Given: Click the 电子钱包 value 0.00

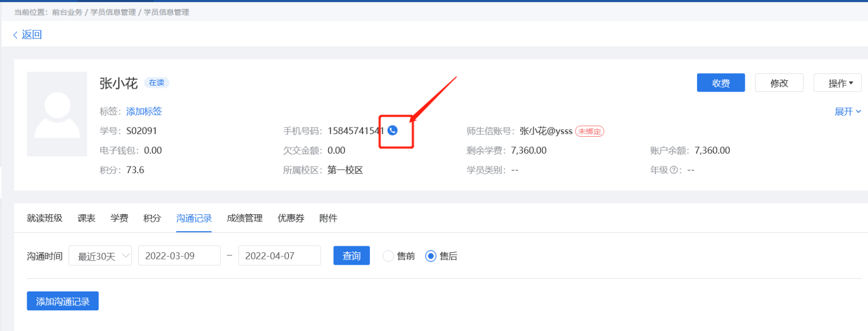Looking at the screenshot, I should [x=153, y=150].
